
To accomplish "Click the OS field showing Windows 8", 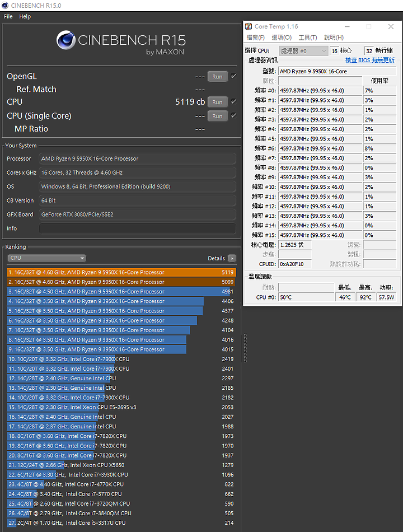I will tap(137, 186).
